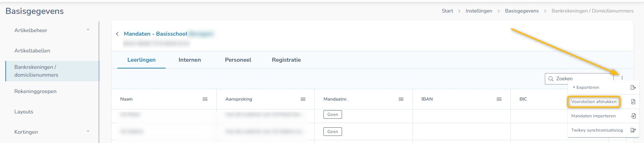Switch to the Personeel tab
This screenshot has width=644, height=143.
pos(238,60)
